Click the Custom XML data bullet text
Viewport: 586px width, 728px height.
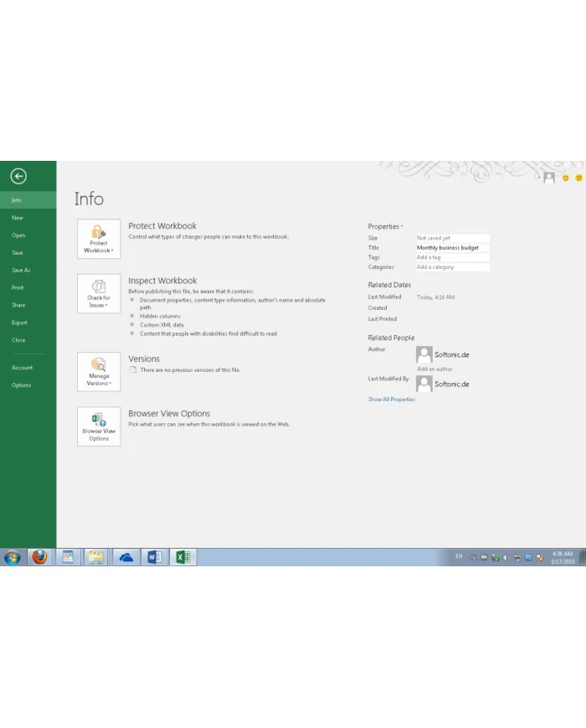(x=162, y=325)
